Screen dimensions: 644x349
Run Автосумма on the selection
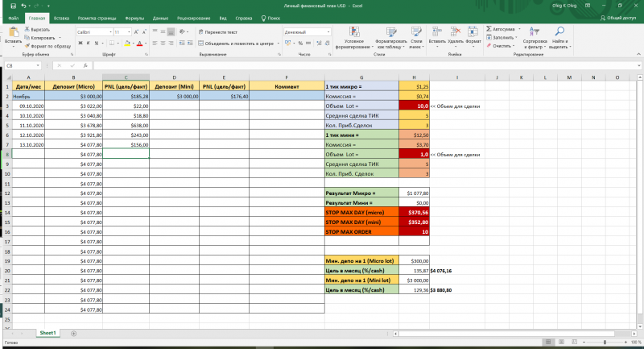500,29
